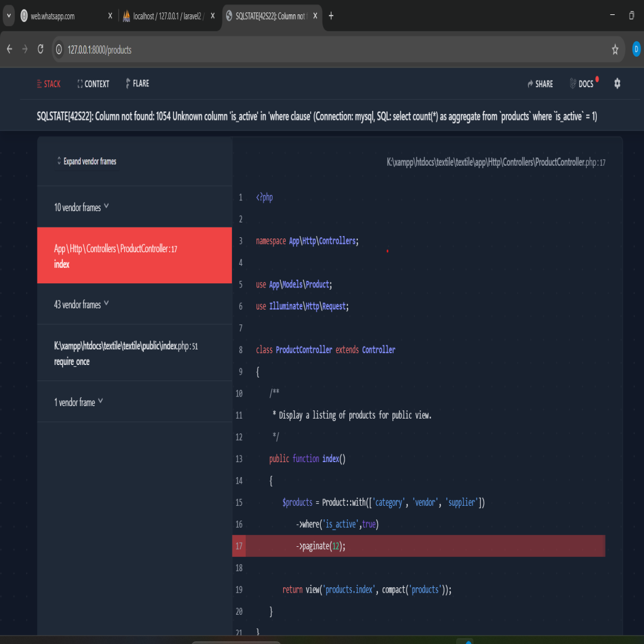Expand the 1 vendor frame group
Image resolution: width=644 pixels, height=644 pixels.
pyautogui.click(x=79, y=402)
